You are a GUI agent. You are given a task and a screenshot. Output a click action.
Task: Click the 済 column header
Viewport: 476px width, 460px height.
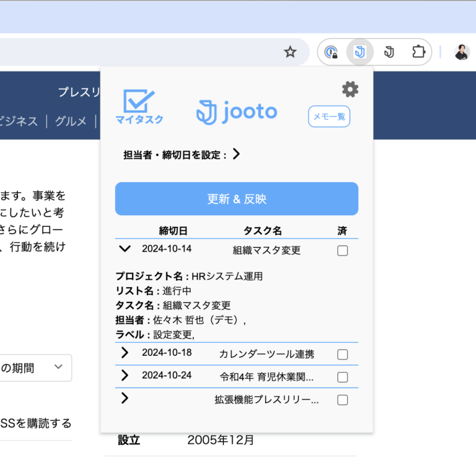coord(342,231)
